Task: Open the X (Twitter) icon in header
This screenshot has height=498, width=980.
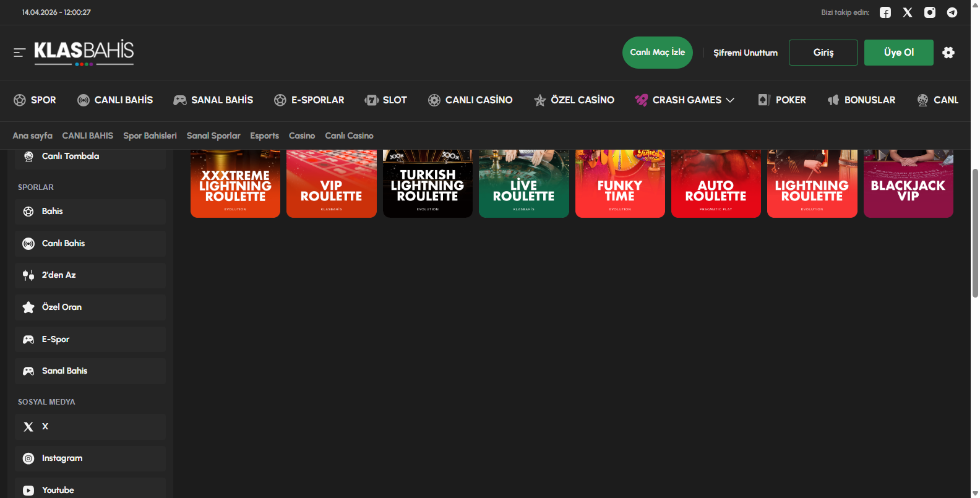Action: (x=908, y=12)
